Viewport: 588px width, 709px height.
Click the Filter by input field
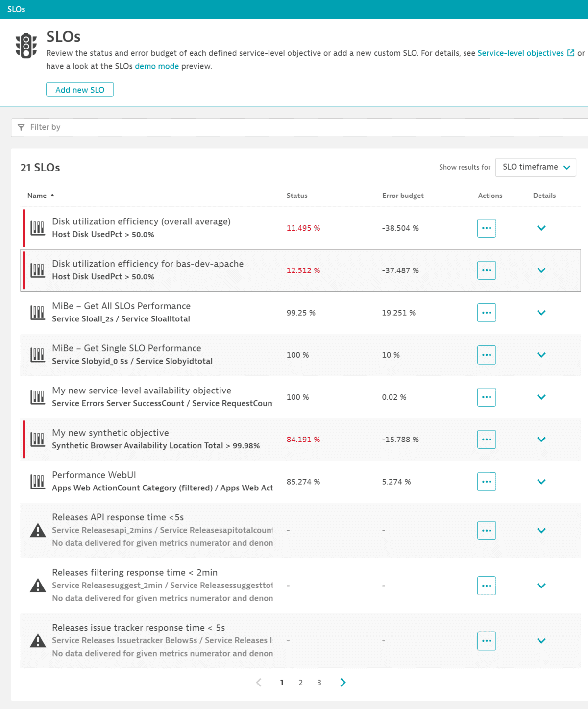point(299,127)
